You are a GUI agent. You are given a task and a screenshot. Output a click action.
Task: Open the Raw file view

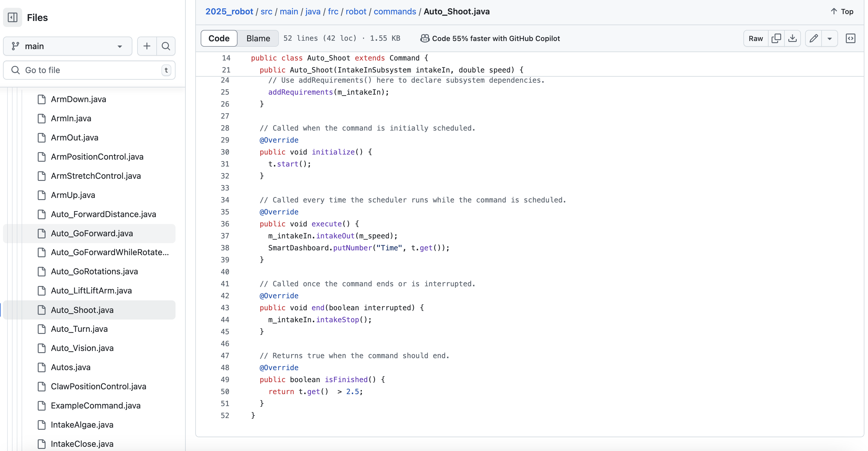pos(755,38)
